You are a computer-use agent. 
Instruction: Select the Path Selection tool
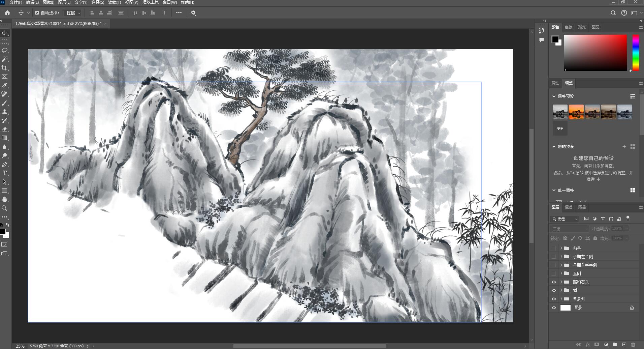coord(5,182)
